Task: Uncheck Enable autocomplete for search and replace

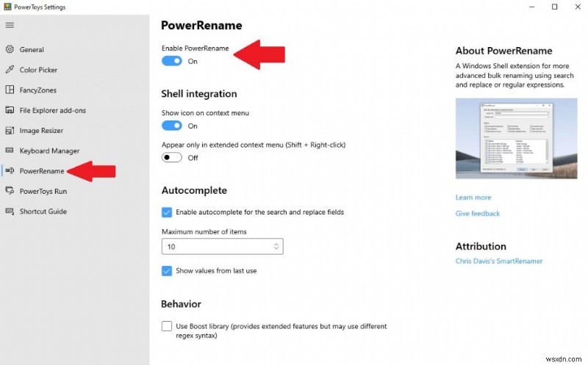Action: pos(167,212)
